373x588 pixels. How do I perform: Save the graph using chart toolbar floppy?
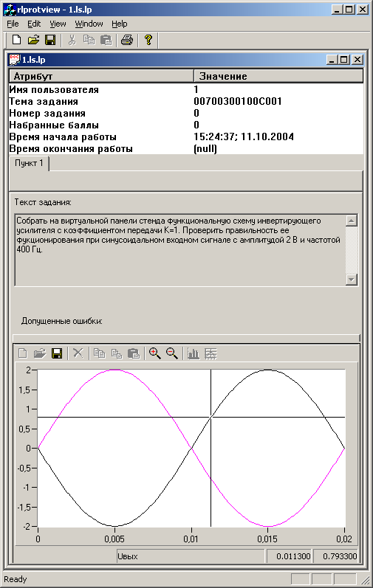click(57, 353)
